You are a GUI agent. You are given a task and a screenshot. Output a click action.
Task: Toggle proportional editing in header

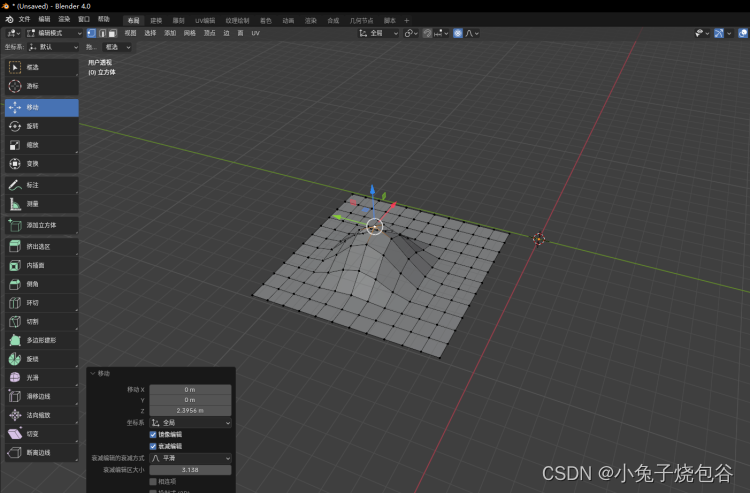click(x=458, y=33)
